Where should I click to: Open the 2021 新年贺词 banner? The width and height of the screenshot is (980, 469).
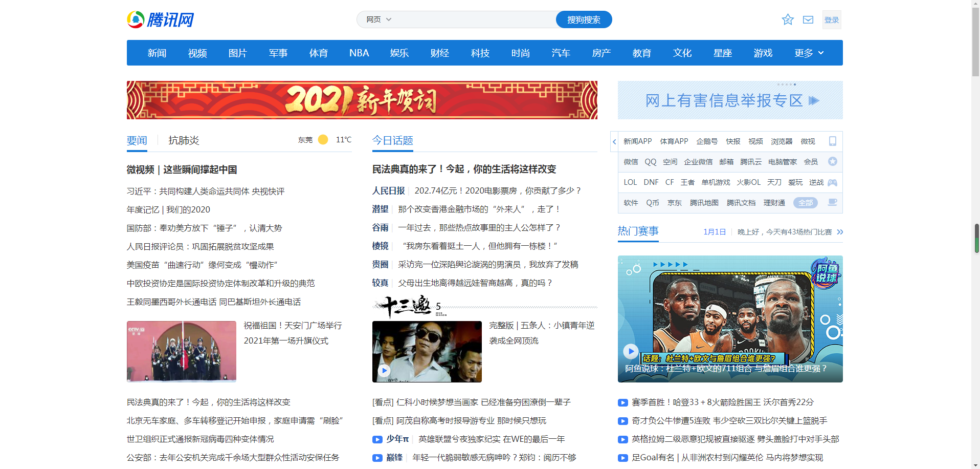point(362,100)
